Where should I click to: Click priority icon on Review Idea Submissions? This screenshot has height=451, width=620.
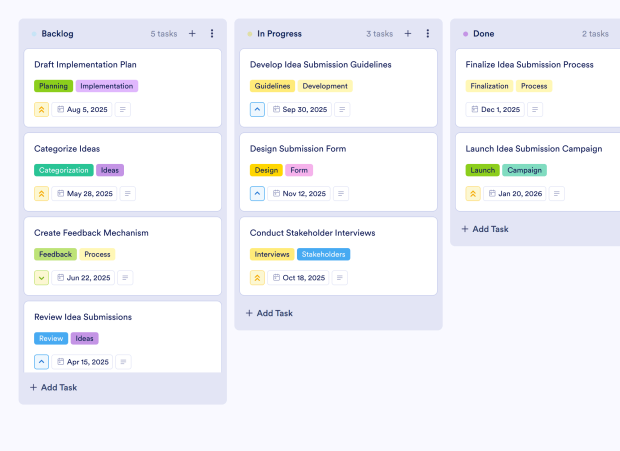[42, 362]
